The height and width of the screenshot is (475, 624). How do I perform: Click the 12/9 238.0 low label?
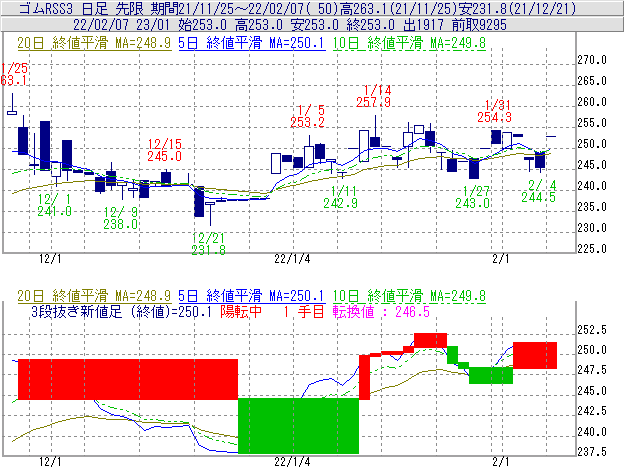pyautogui.click(x=121, y=218)
